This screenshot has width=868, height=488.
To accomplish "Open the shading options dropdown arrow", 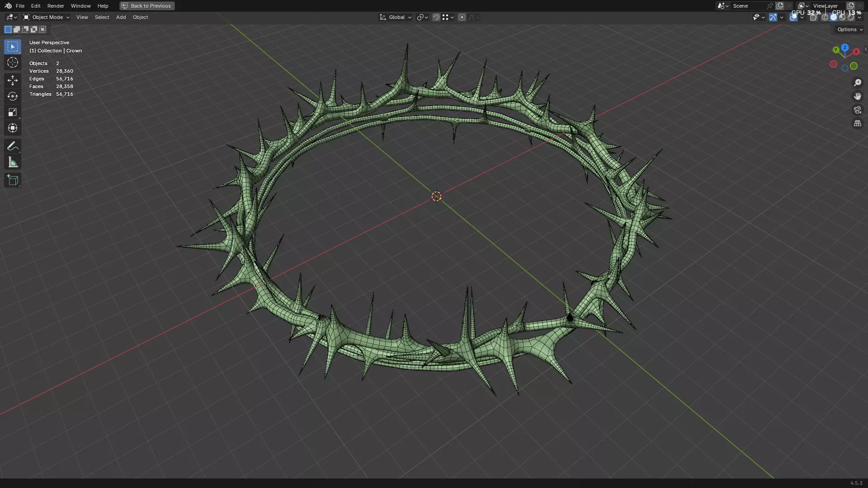I will [x=859, y=17].
